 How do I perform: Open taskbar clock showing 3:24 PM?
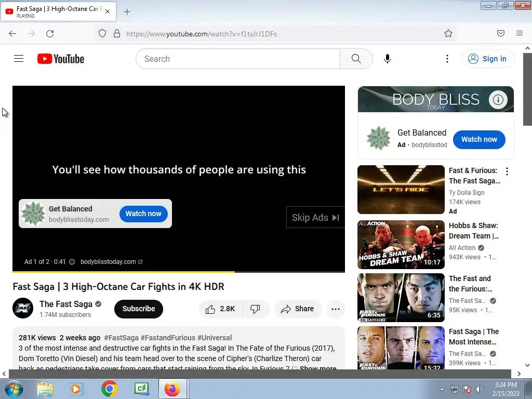pos(506,389)
